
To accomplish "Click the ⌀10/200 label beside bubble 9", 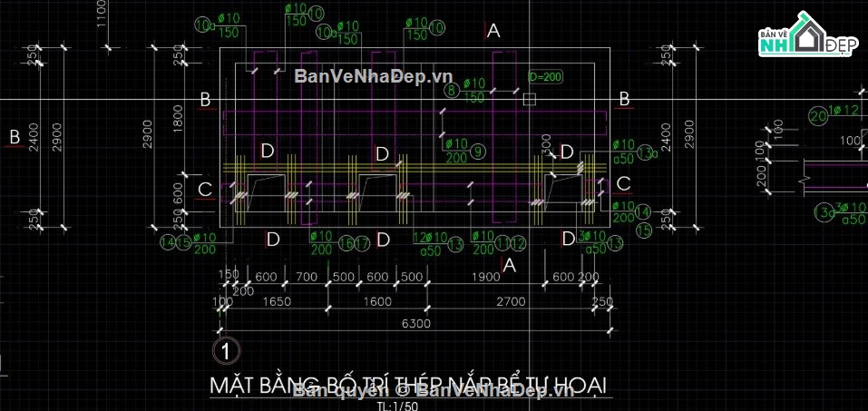I will [455, 151].
